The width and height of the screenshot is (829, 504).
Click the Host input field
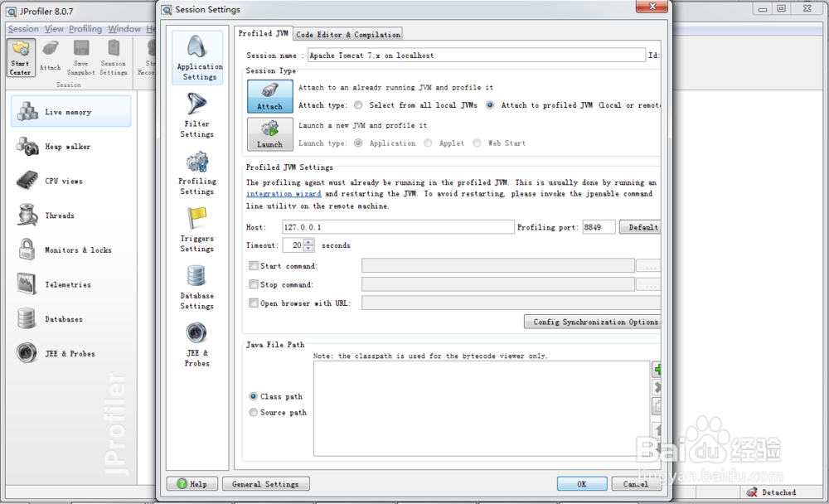(x=398, y=227)
